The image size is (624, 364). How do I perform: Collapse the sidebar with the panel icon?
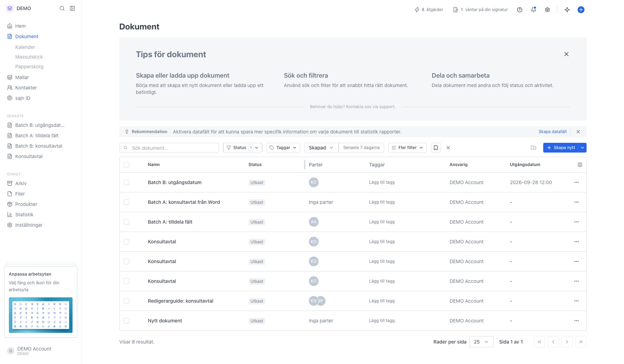coord(72,8)
